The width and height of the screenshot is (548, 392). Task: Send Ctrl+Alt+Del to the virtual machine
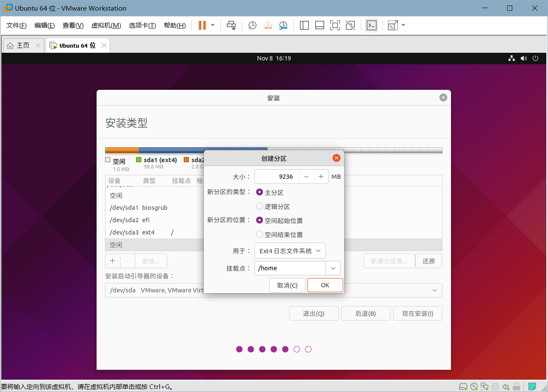231,26
